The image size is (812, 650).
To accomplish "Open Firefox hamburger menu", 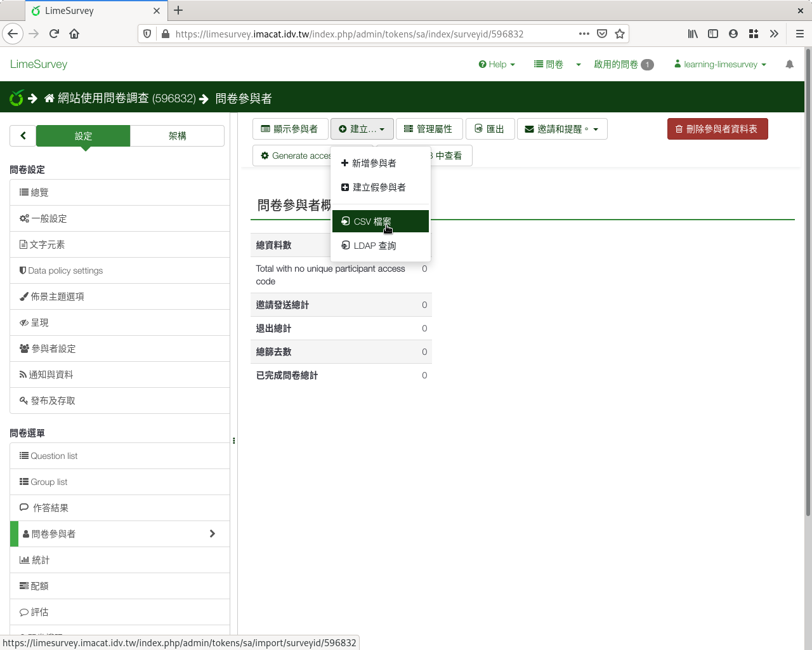I will pyautogui.click(x=800, y=34).
